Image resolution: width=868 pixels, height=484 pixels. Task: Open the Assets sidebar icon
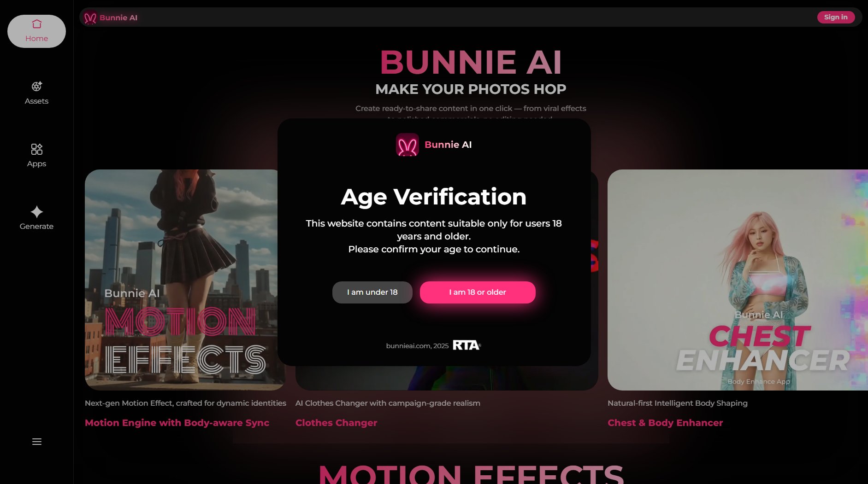pos(37,86)
